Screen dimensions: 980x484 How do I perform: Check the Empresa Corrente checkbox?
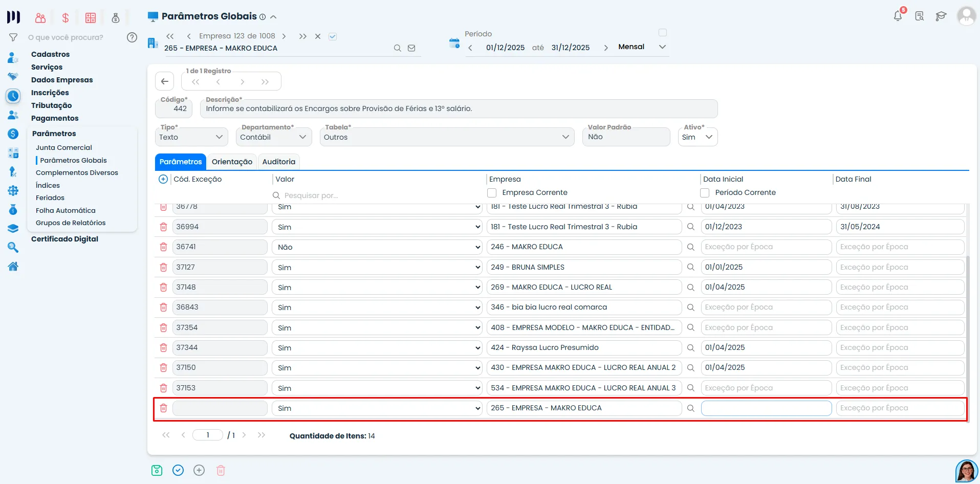pos(492,193)
